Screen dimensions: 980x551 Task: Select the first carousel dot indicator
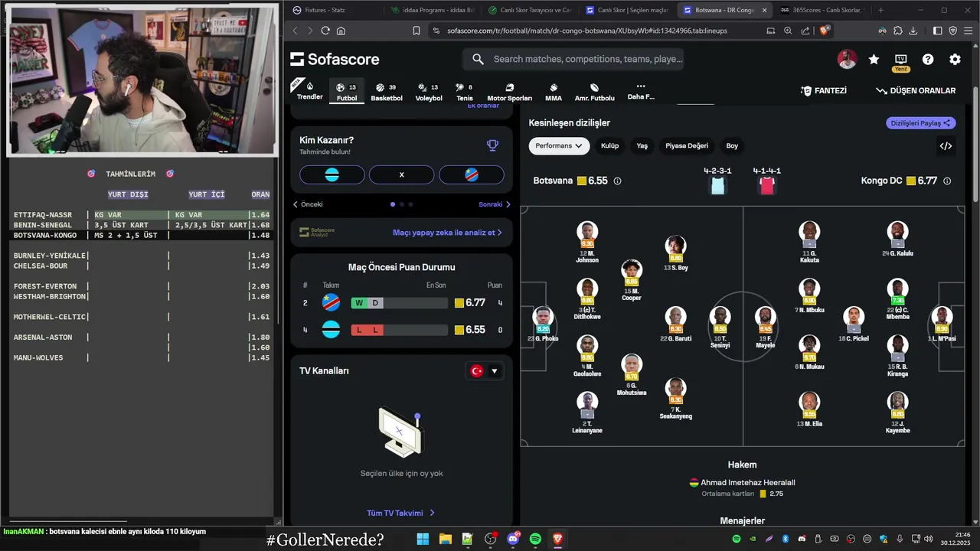pos(393,204)
